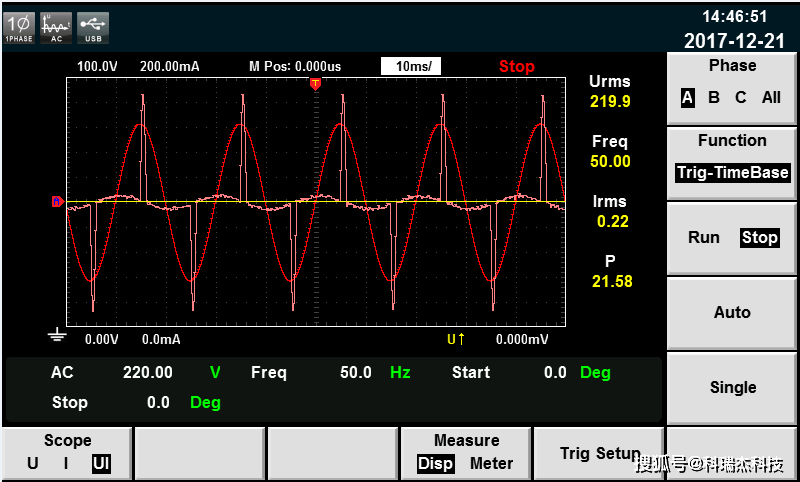Click the AC voltage 220.00 value field
Viewport: 800px width, 482px height.
point(147,372)
